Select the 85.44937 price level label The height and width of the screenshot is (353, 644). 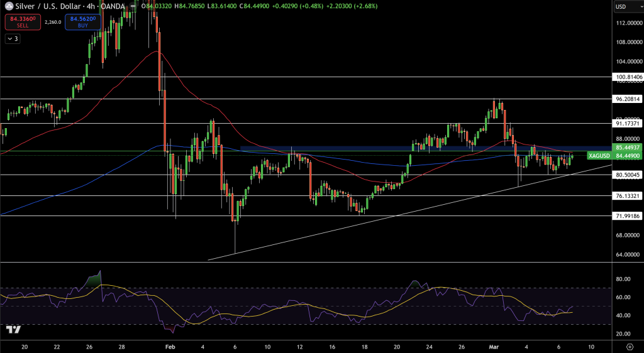[627, 147]
